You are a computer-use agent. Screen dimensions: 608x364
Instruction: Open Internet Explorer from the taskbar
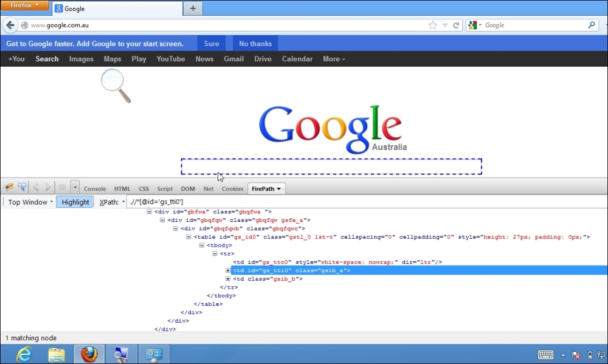point(24,354)
